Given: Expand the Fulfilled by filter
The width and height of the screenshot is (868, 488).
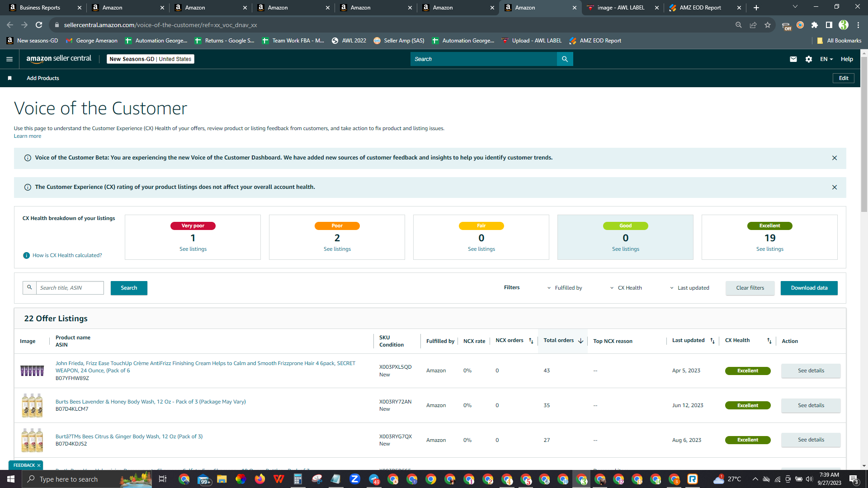Looking at the screenshot, I should click(565, 288).
